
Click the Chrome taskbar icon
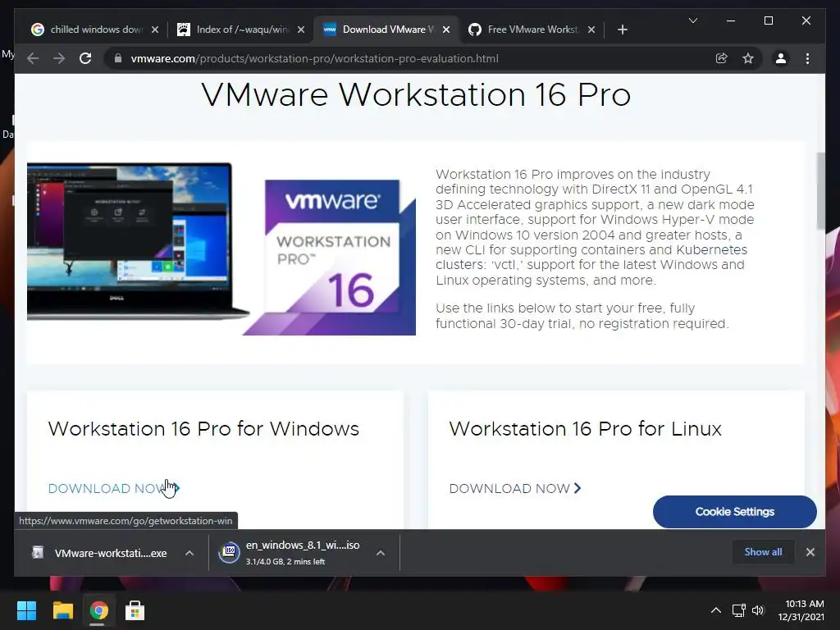[98, 610]
